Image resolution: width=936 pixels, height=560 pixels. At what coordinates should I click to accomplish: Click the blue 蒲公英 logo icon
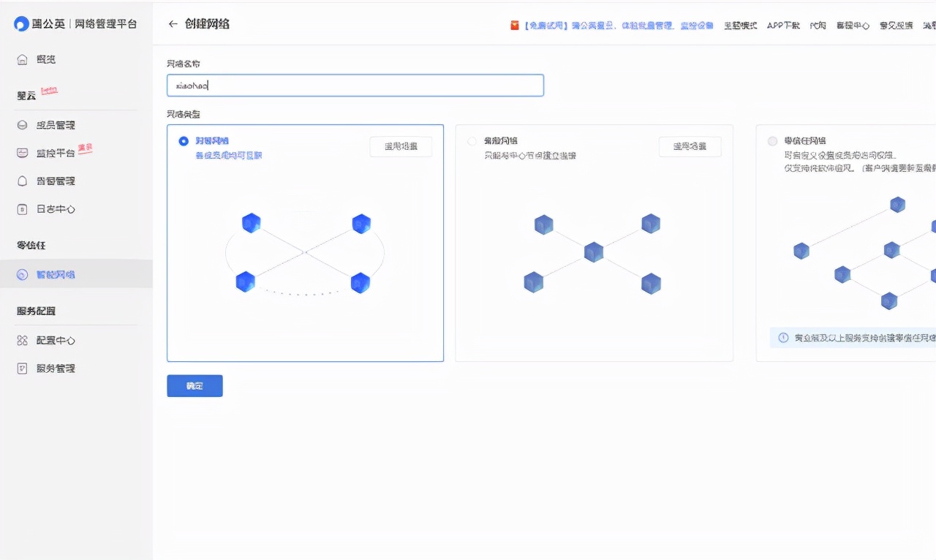[x=21, y=23]
